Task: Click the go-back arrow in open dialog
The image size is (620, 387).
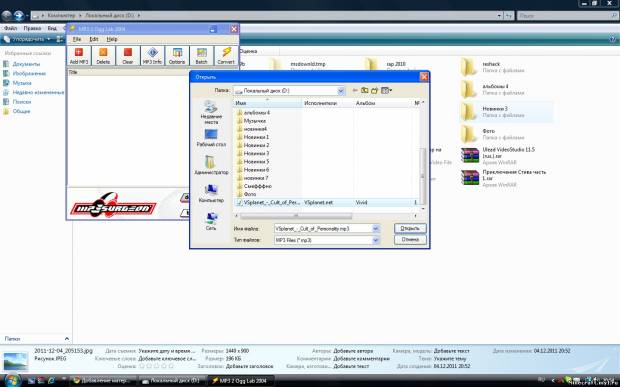Action: pos(355,91)
